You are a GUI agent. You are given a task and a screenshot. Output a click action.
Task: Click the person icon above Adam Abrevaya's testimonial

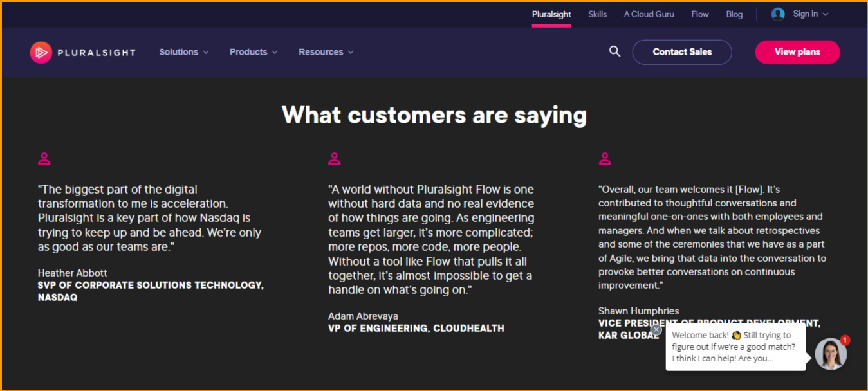pos(334,158)
